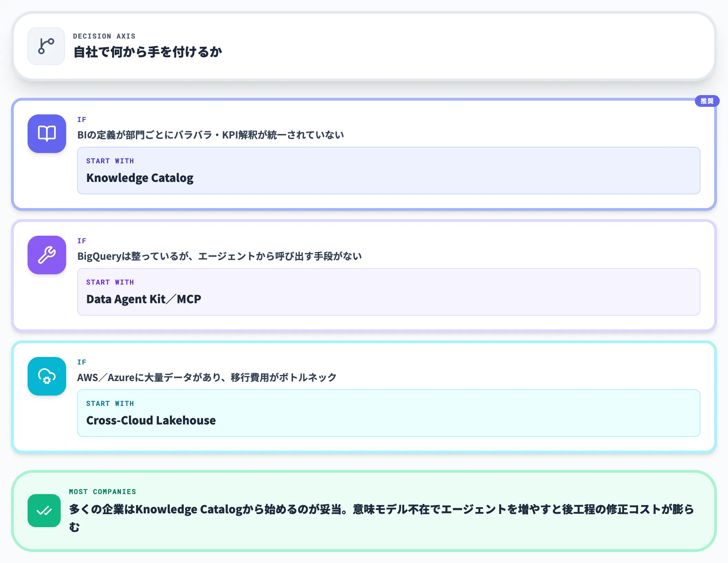Image resolution: width=728 pixels, height=563 pixels.
Task: Click the 推奨 badge on the top card
Action: pos(707,101)
